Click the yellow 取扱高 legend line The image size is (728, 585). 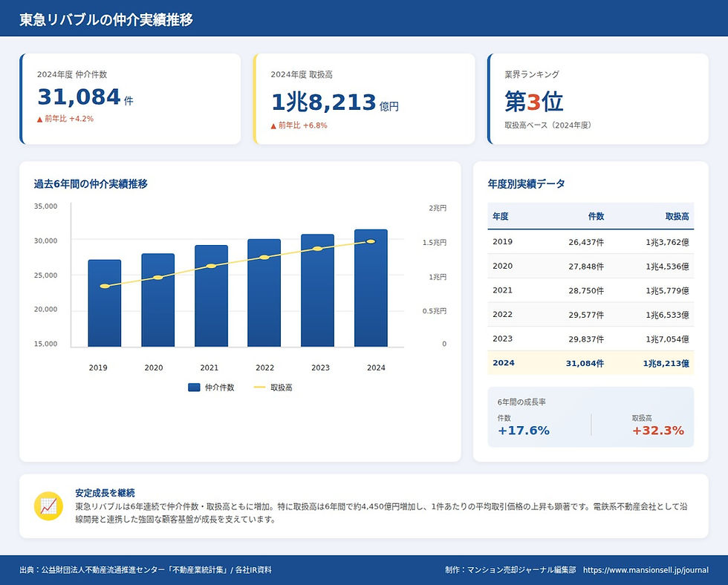coord(259,388)
